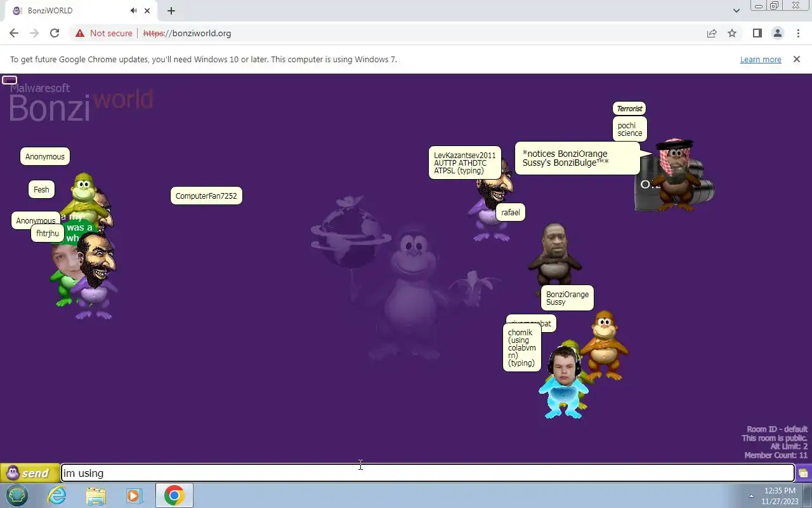Click the bearded purple Bonzi near fhtrjhu
This screenshot has height=508, width=812.
point(95,276)
